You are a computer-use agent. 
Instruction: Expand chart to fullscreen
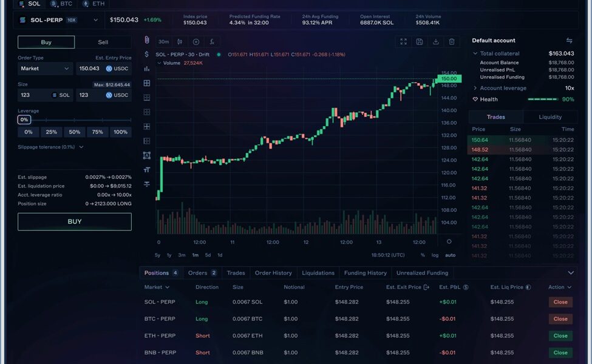tap(403, 42)
